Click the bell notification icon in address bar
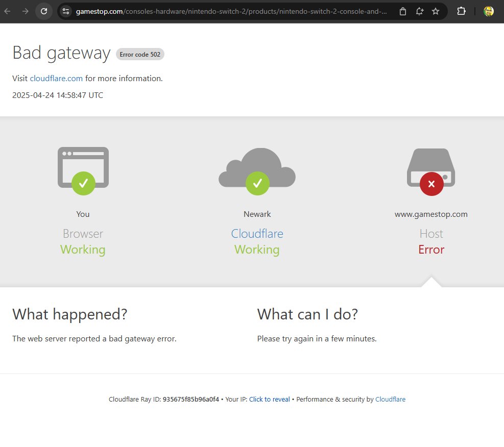 (419, 12)
